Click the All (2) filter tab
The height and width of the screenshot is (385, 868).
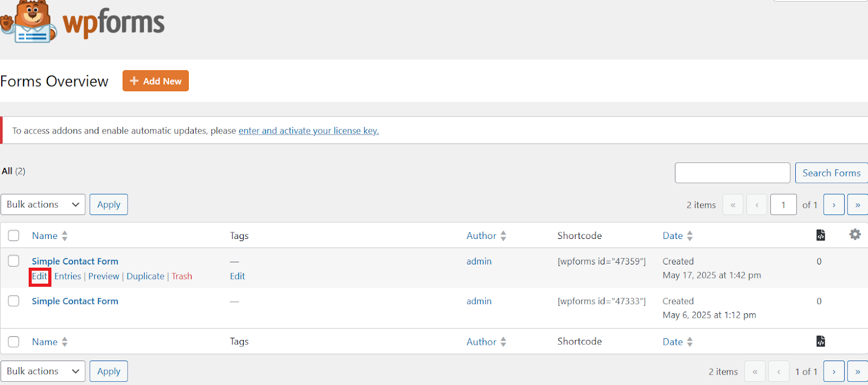pos(14,171)
